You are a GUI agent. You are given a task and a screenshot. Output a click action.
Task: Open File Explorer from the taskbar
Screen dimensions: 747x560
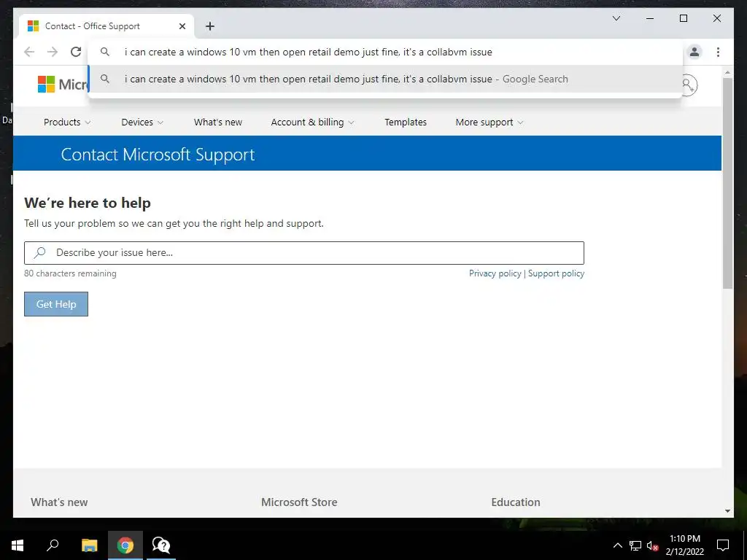click(x=89, y=545)
